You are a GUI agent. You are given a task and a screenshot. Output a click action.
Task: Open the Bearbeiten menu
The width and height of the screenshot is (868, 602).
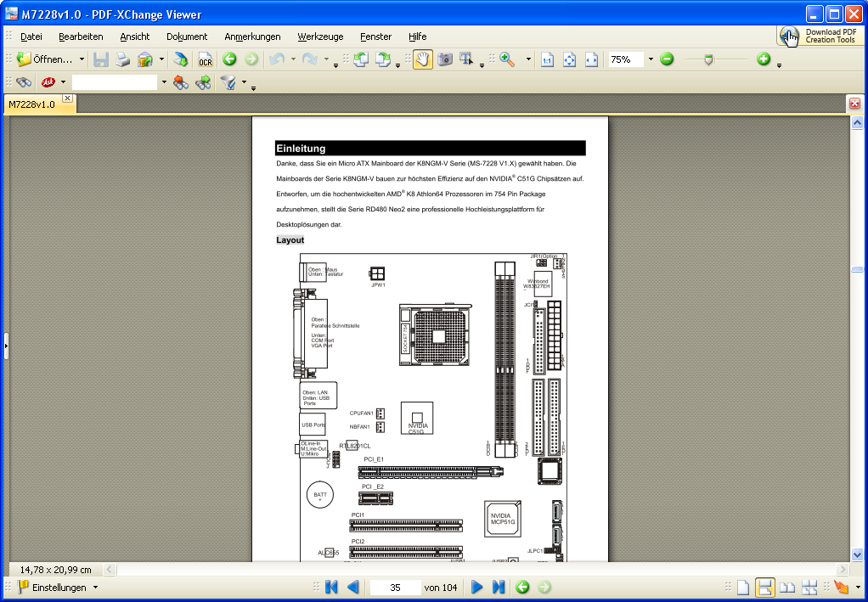point(81,37)
